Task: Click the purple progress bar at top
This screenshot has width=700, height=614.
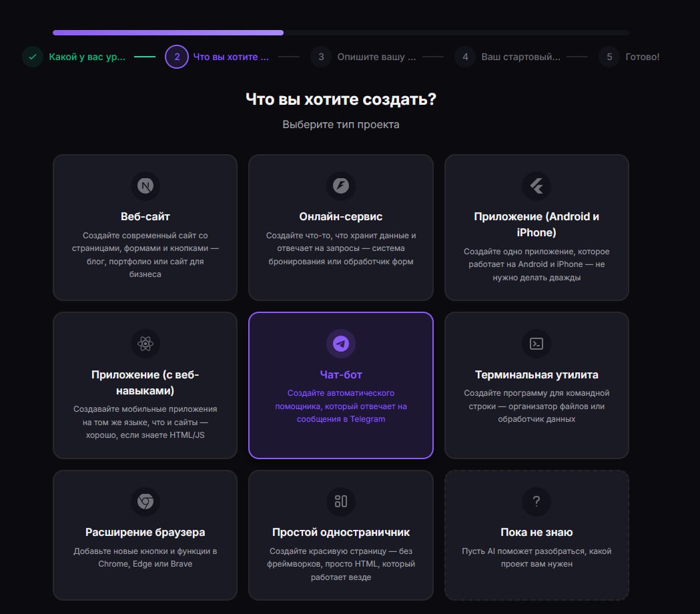Action: [x=168, y=32]
